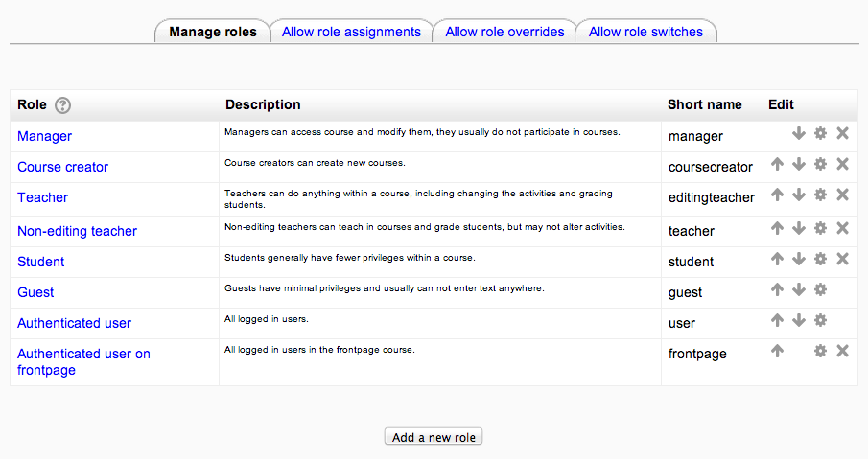Open the Authenticated user role link

(x=74, y=323)
